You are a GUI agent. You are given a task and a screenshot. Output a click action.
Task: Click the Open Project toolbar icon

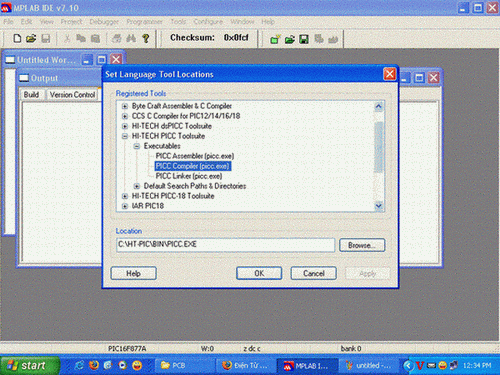pos(290,39)
